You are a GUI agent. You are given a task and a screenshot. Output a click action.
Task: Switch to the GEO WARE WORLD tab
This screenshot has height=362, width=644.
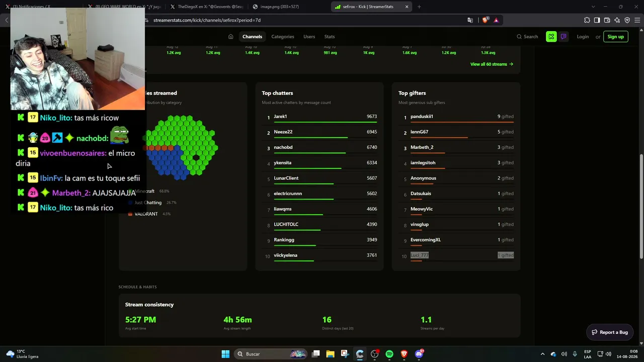[x=125, y=7]
